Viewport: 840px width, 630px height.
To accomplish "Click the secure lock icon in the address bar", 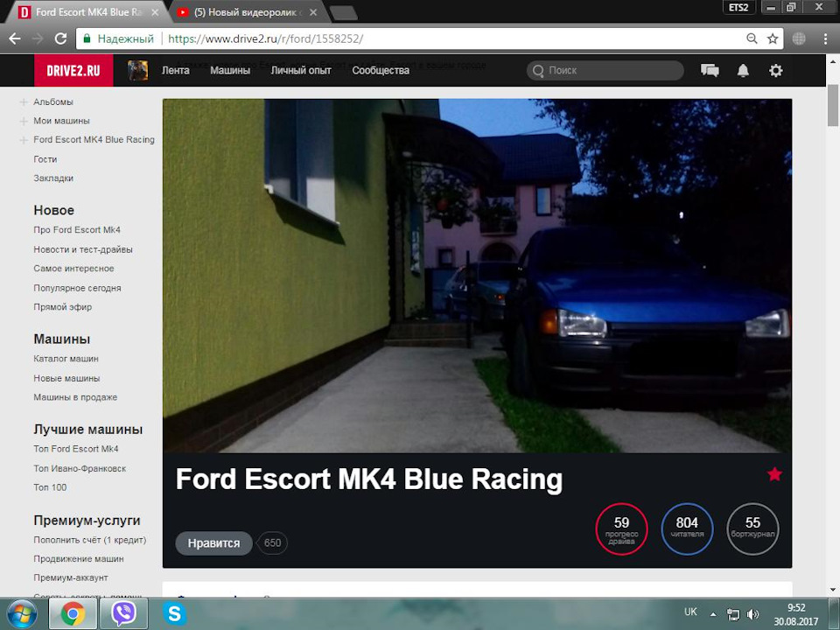I will (87, 38).
